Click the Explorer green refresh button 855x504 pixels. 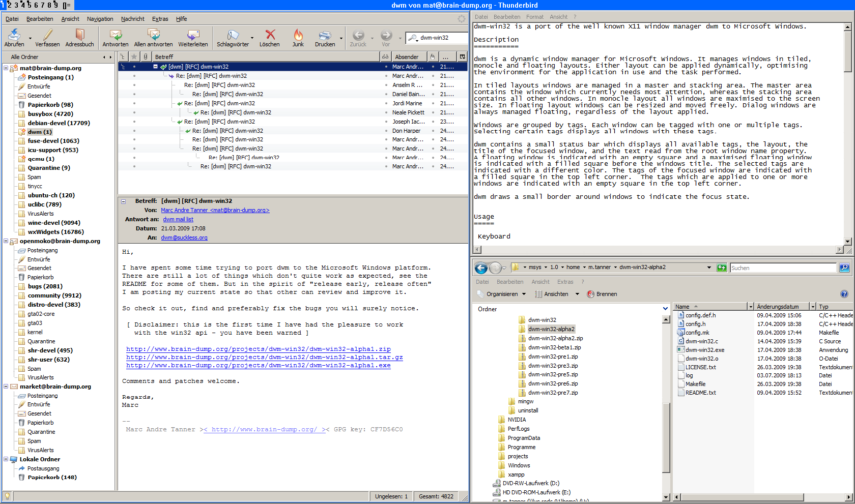coord(721,268)
